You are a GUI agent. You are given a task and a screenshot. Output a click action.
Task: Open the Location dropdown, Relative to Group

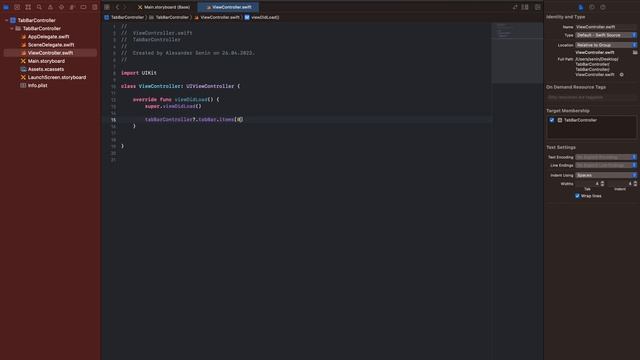tap(606, 45)
